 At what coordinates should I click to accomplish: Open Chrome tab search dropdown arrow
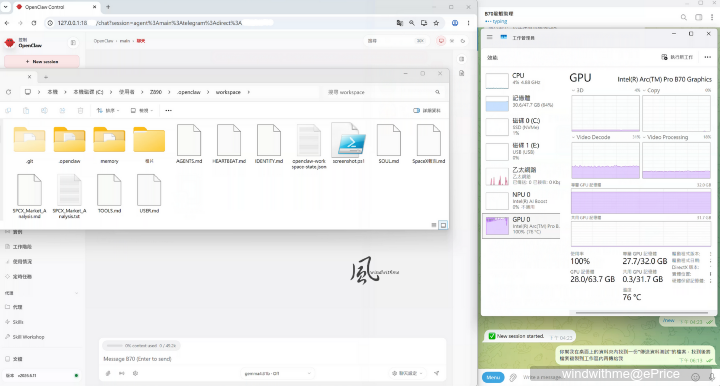(x=5, y=7)
